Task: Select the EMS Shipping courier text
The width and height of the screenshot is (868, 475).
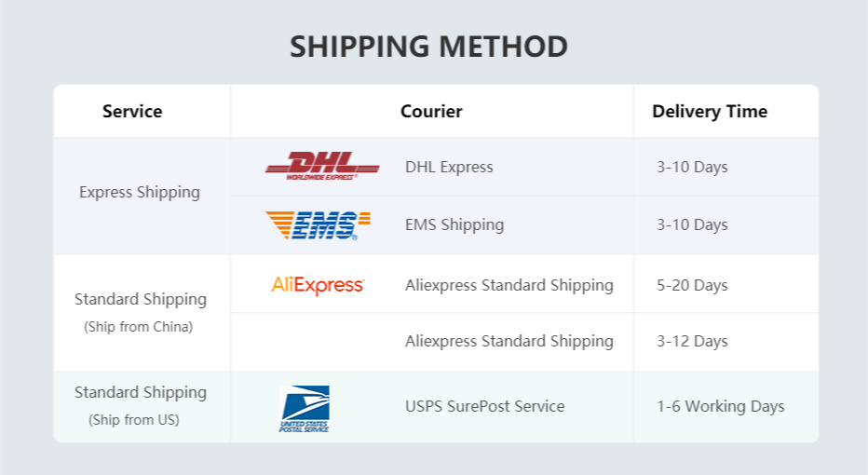Action: (454, 224)
